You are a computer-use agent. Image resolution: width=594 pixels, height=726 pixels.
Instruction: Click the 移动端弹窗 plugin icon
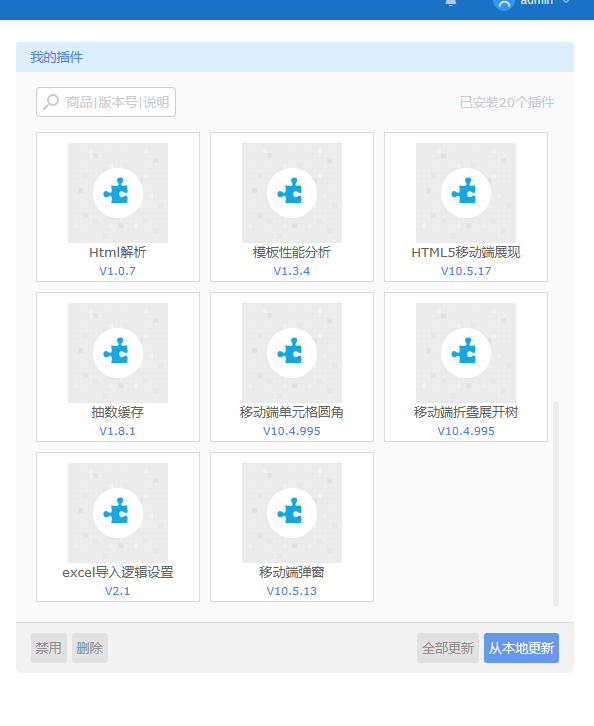[x=292, y=513]
